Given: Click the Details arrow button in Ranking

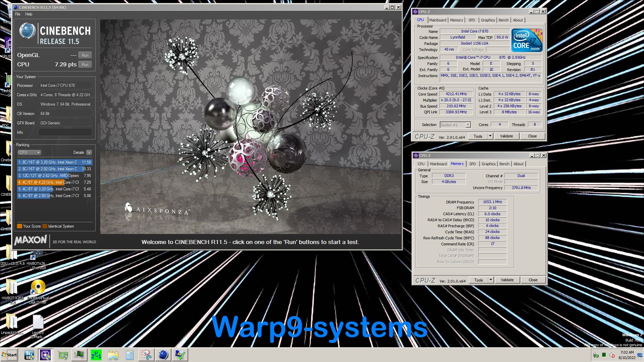Looking at the screenshot, I should pyautogui.click(x=89, y=153).
